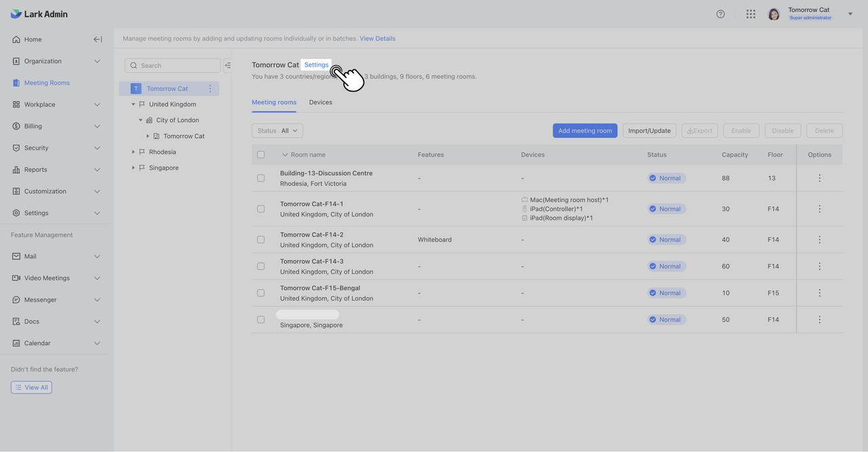The width and height of the screenshot is (868, 452).
Task: Click the Tomorrow Cat user avatar
Action: [774, 14]
